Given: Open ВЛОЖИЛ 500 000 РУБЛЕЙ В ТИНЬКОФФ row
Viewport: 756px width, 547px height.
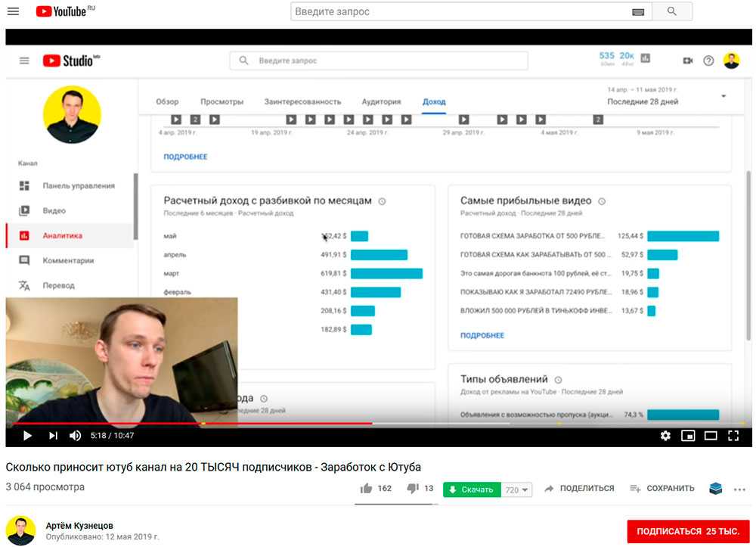Looking at the screenshot, I should pos(558,311).
